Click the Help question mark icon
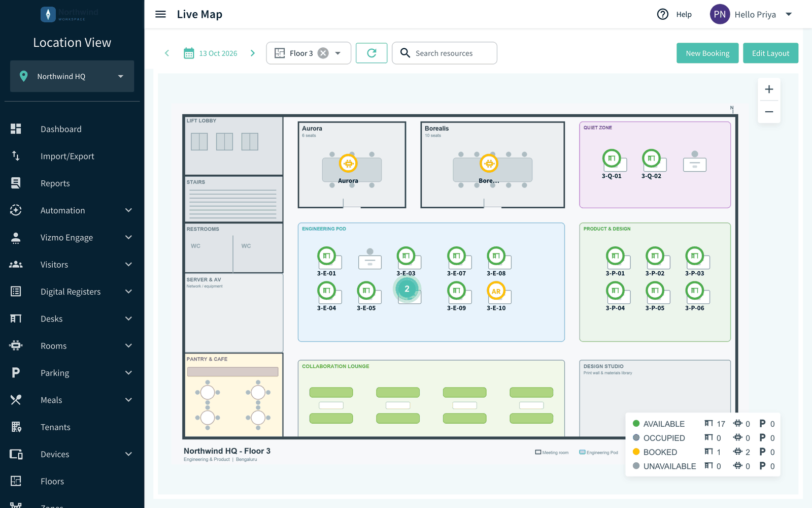812x508 pixels. (663, 14)
